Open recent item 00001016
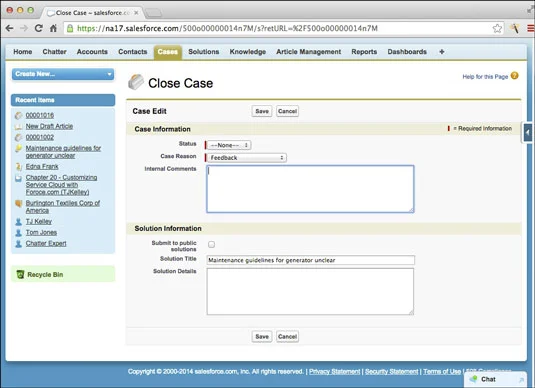 pos(40,115)
